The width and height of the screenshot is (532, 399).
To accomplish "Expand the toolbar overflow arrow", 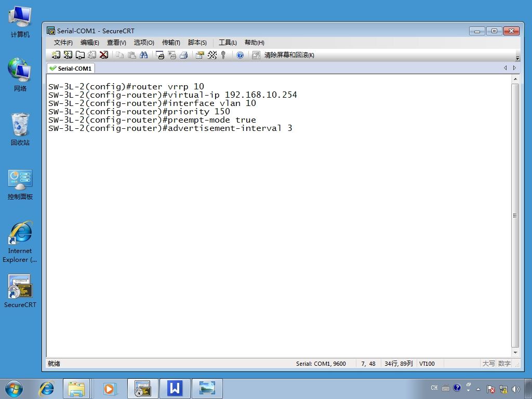I will [x=517, y=58].
